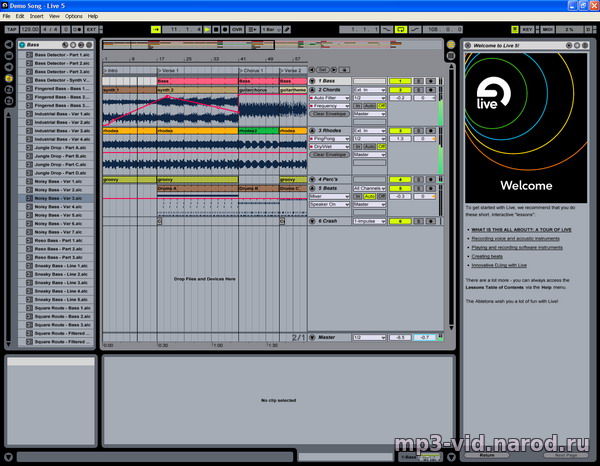Click the EXT sync button
The width and height of the screenshot is (600, 466).
pos(91,29)
